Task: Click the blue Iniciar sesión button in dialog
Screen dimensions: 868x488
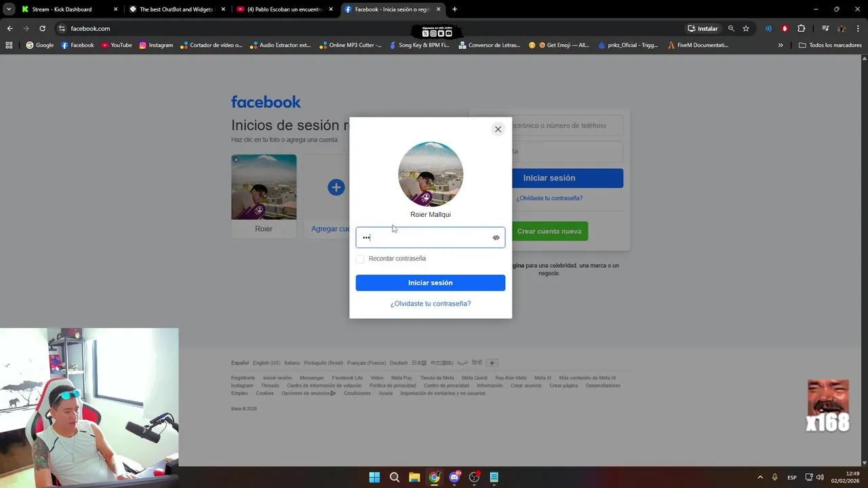Action: (431, 283)
